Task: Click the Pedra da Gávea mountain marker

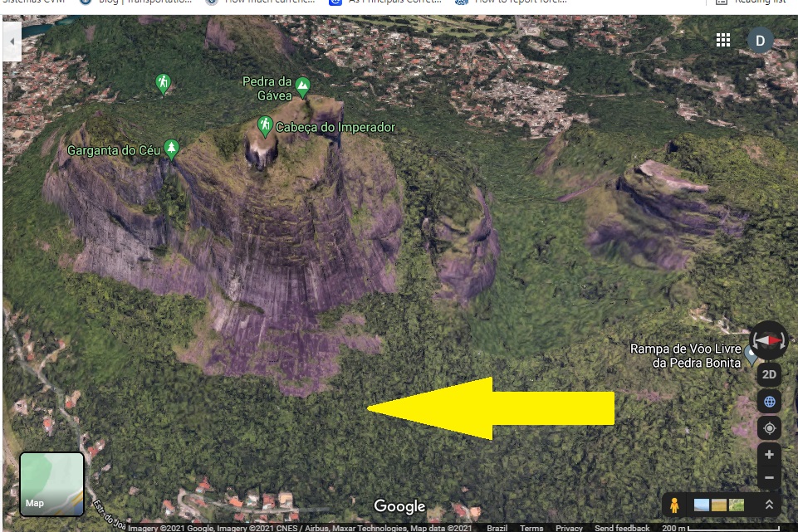Action: [x=303, y=85]
